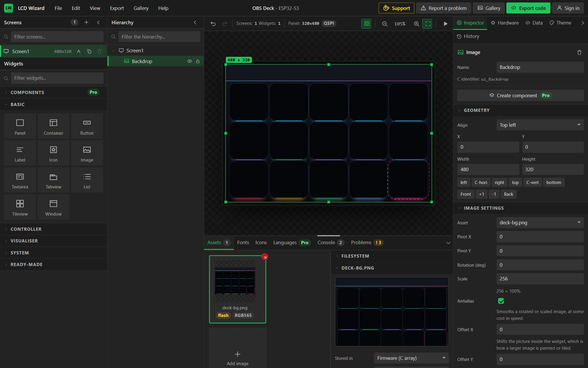Add the Window widget
This screenshot has height=368, width=588.
click(53, 207)
